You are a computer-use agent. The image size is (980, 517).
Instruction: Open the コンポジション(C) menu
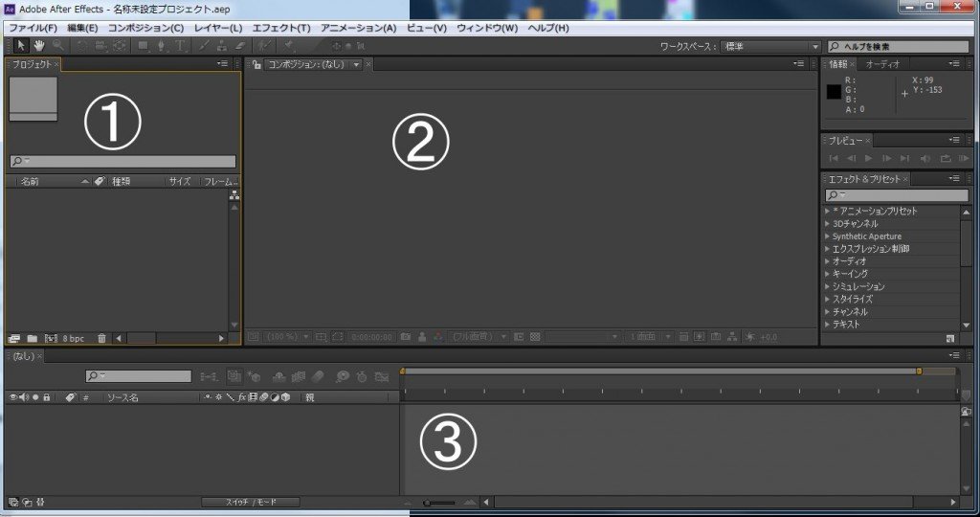[x=145, y=28]
